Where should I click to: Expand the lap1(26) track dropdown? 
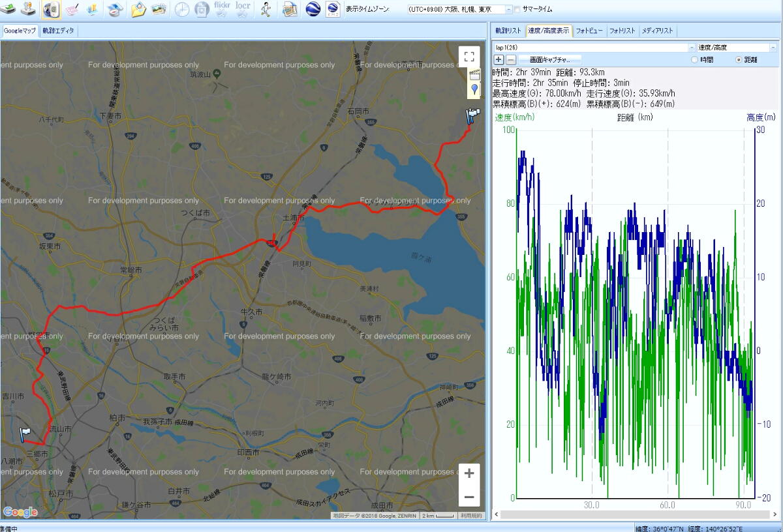tap(692, 48)
